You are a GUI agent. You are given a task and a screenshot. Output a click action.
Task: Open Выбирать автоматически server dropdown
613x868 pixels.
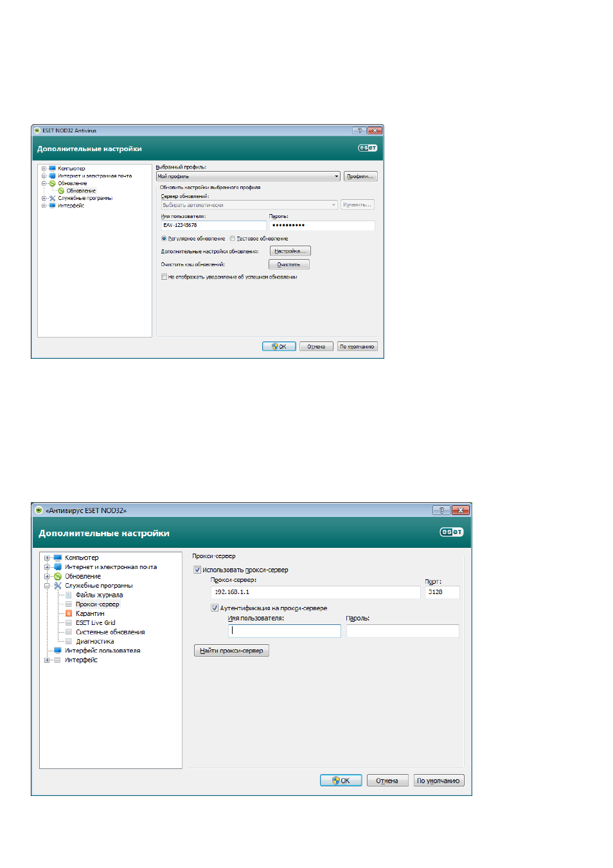(x=249, y=205)
